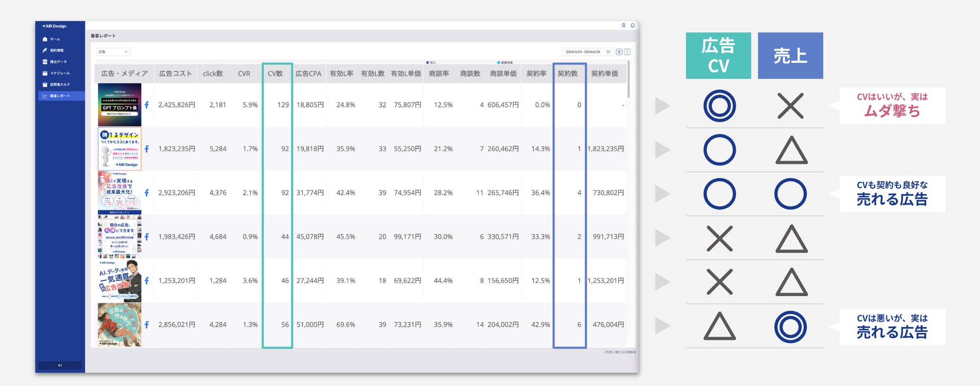The width and height of the screenshot is (980, 386).
Task: Open the 競合の広告 ad thumbnail
Action: (x=120, y=237)
